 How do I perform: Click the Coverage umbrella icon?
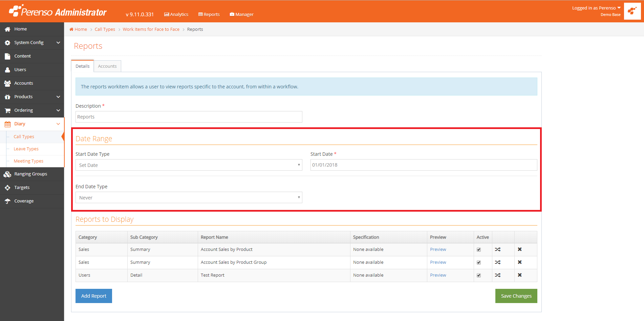(7, 201)
